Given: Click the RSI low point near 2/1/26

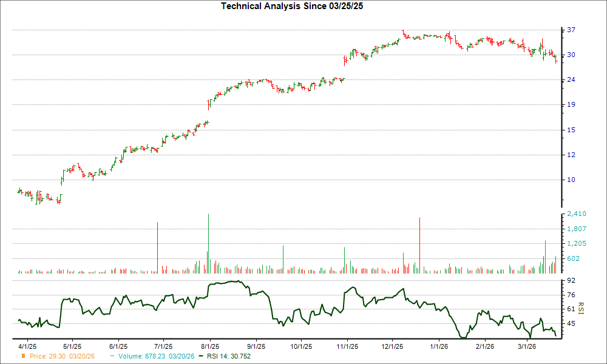Looking at the screenshot, I should [464, 335].
